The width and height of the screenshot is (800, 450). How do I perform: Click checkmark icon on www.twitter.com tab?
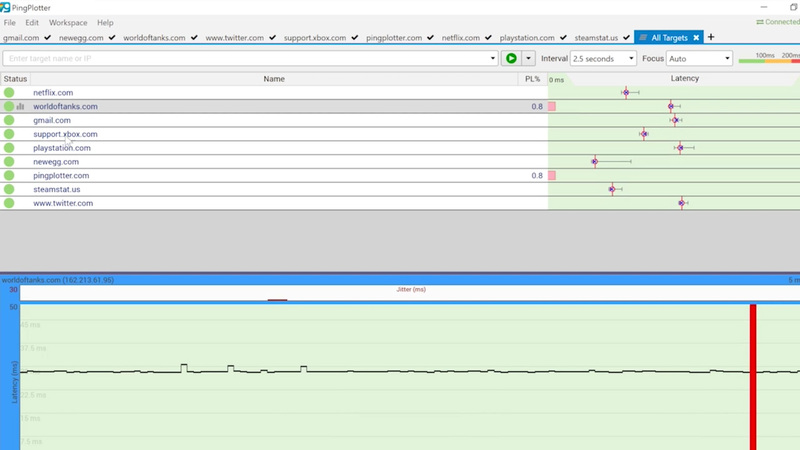coord(272,37)
